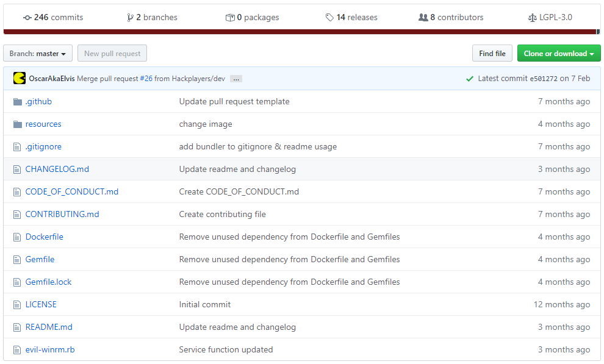Viewport: 604px width, 364px height.
Task: Click the contributors people icon
Action: pyautogui.click(x=423, y=17)
